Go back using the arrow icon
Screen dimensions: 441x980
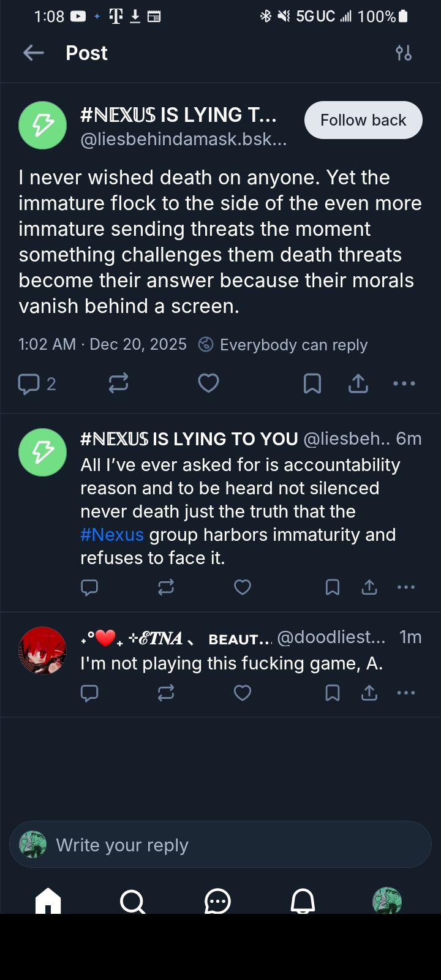34,53
